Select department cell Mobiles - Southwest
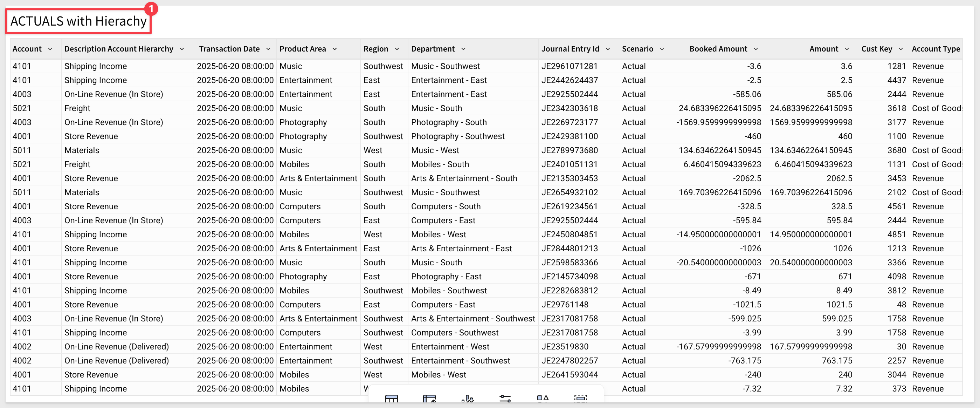Viewport: 980px width, 408px height. point(449,291)
